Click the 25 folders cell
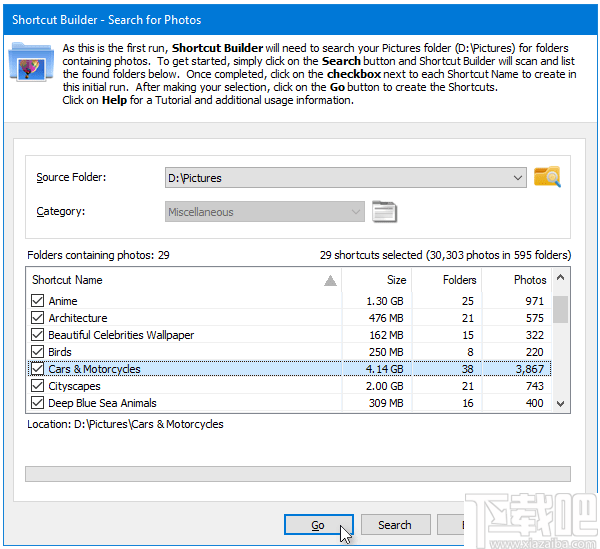600x549 pixels. [468, 301]
